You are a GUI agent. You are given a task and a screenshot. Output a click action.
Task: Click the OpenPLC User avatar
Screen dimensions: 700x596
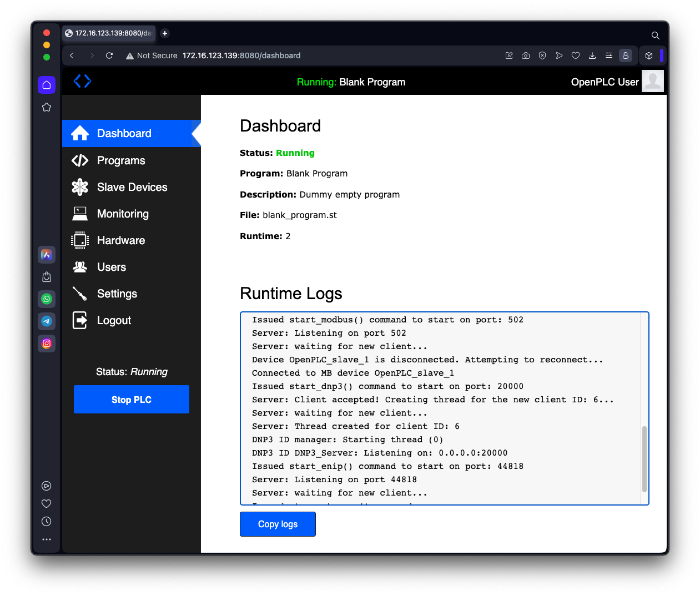pyautogui.click(x=652, y=81)
